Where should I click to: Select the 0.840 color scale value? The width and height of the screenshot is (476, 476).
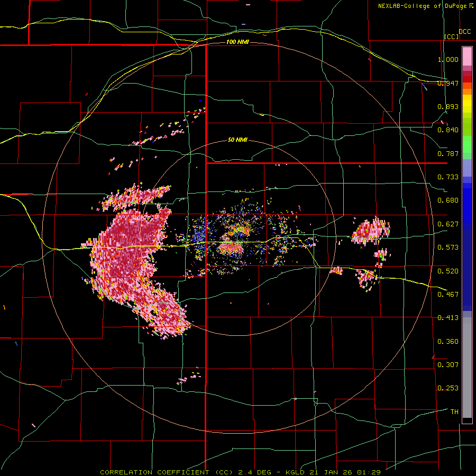tap(448, 130)
